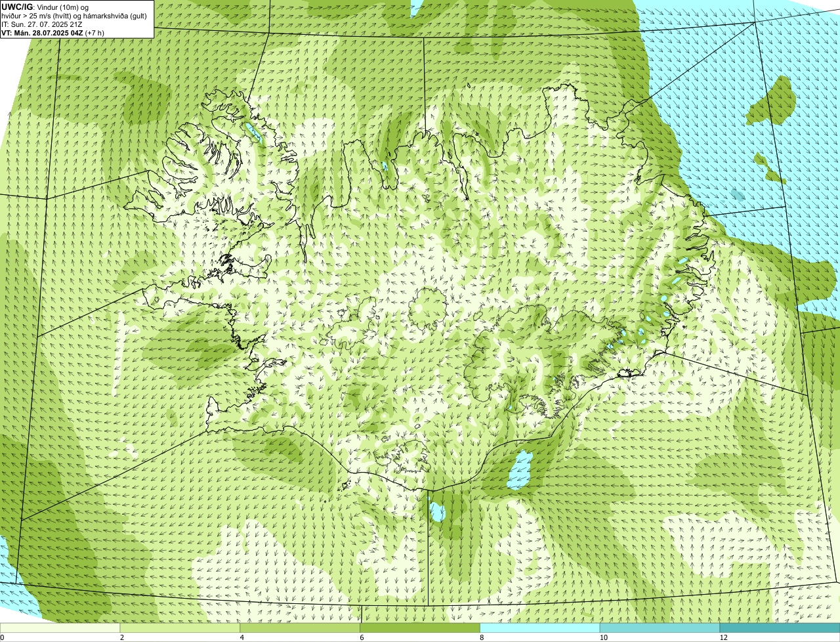Click the legend scale label "10"
The width and height of the screenshot is (840, 642).
603,637
